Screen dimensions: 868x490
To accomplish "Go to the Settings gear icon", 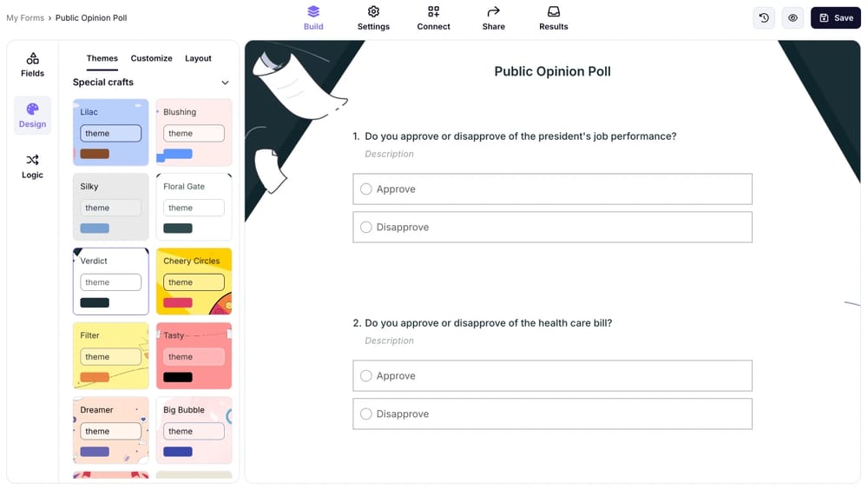I will 373,12.
